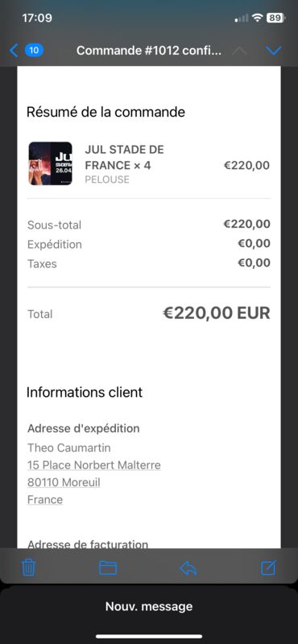Tap the cellular signal bars icon

coord(242,18)
